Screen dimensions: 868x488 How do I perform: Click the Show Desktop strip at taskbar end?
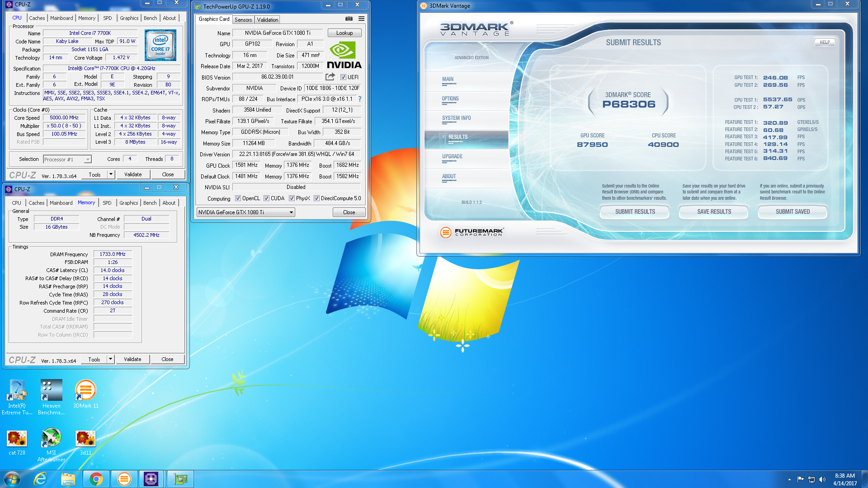pos(865,479)
